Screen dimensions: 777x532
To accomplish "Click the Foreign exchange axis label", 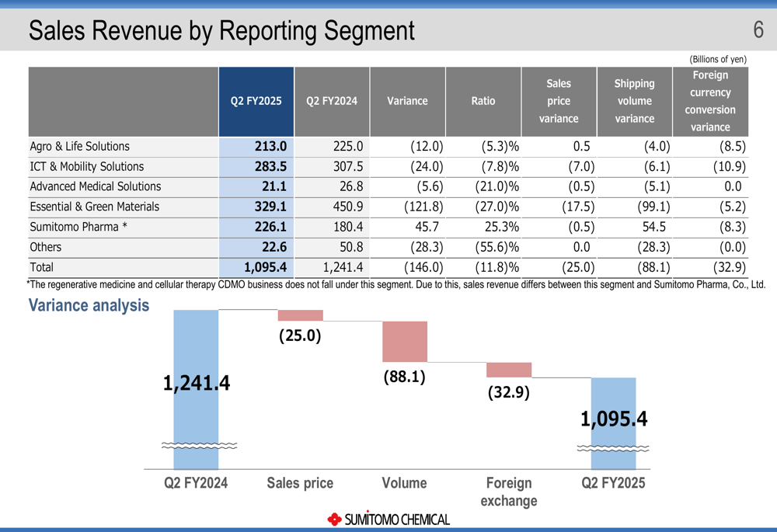I will click(x=508, y=492).
